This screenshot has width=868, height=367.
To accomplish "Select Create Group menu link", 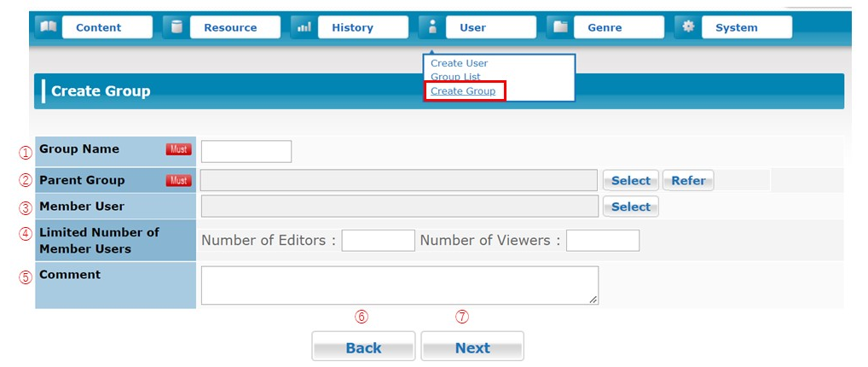I will [x=463, y=91].
